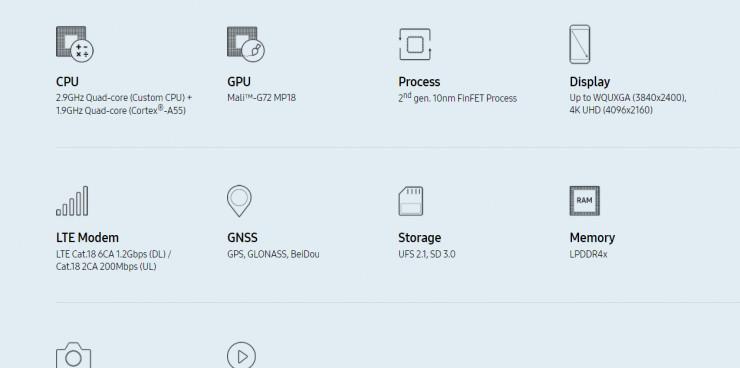Click the Storage heading
This screenshot has width=740, height=368.
(420, 238)
